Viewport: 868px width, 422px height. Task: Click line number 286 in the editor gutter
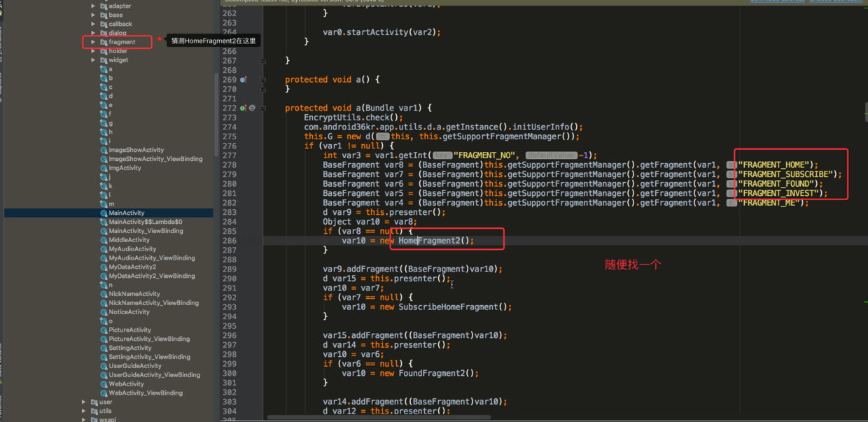229,241
